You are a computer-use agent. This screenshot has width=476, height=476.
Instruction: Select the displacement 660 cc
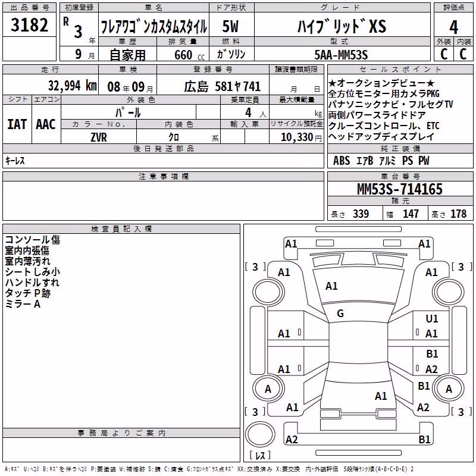189,55
